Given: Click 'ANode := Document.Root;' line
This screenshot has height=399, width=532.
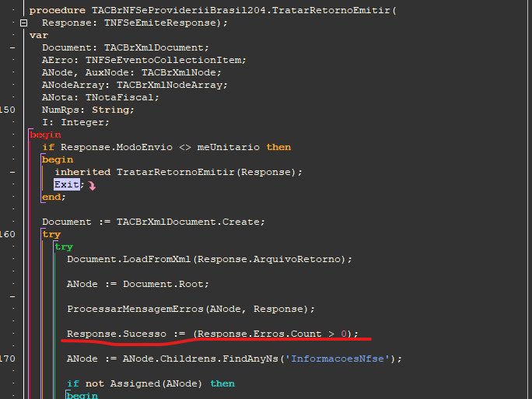Looking at the screenshot, I should (x=138, y=285).
